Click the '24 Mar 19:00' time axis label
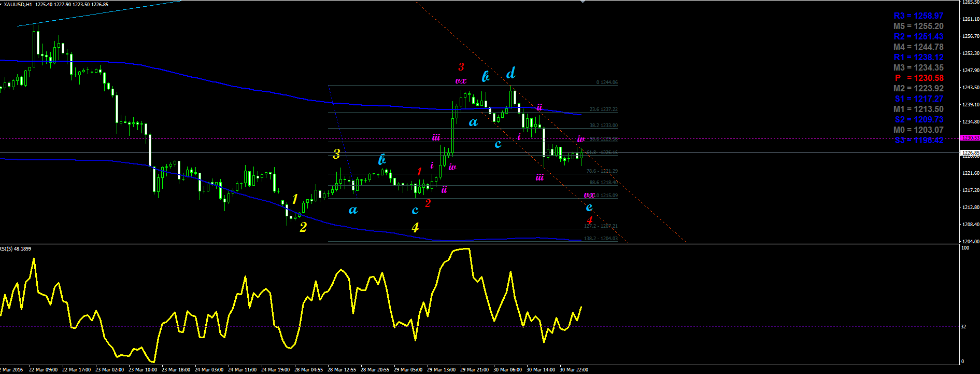The width and height of the screenshot is (980, 374). [x=276, y=370]
